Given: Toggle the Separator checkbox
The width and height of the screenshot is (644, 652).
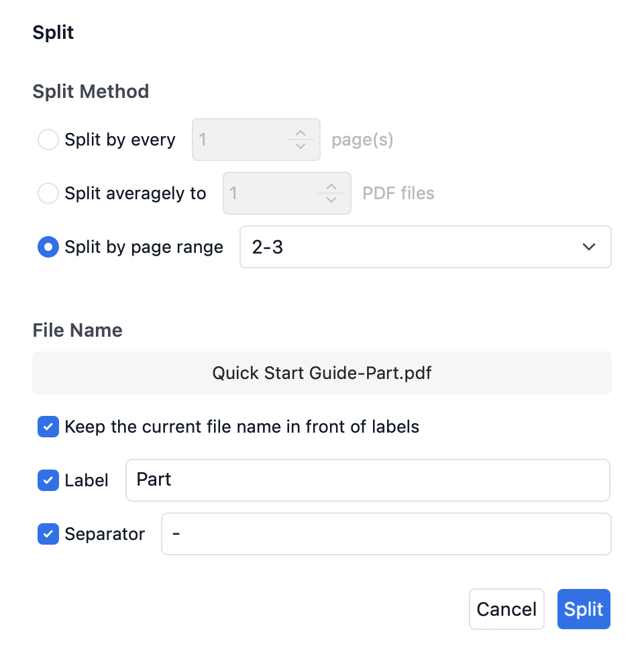Looking at the screenshot, I should click(48, 535).
